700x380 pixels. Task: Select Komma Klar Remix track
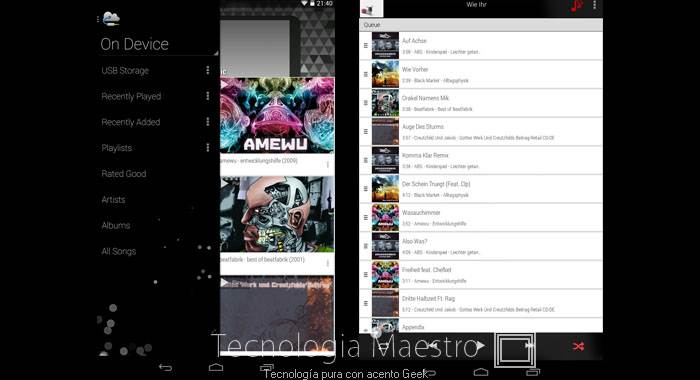[481, 160]
